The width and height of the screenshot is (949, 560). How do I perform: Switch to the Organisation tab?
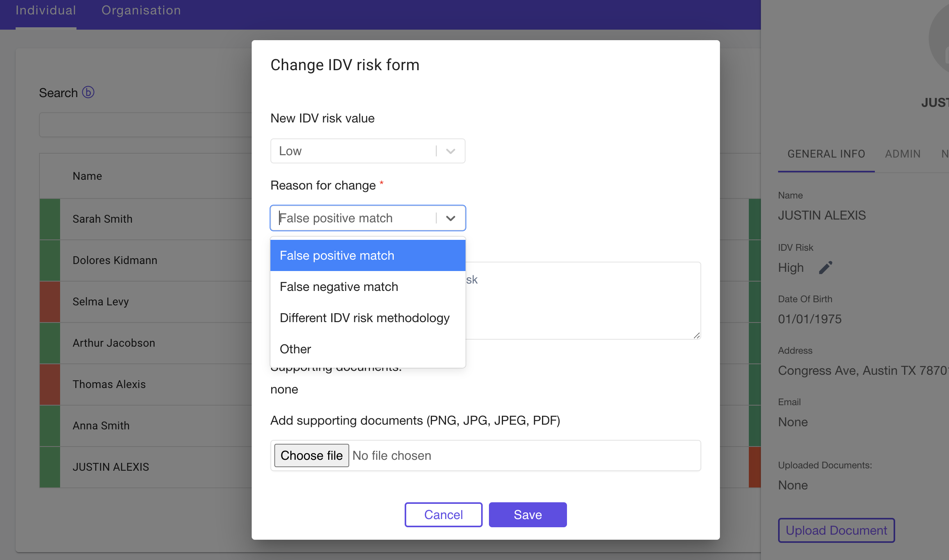coord(141,11)
